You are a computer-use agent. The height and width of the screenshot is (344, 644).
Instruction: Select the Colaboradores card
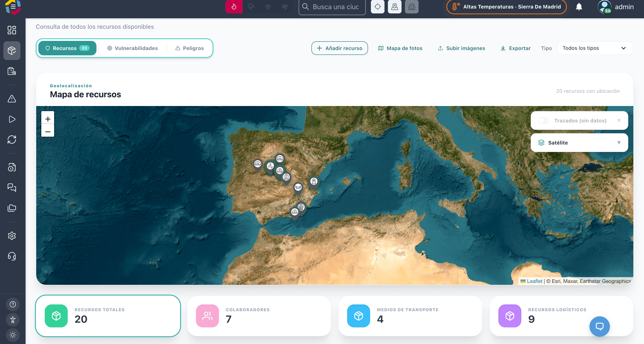point(259,316)
